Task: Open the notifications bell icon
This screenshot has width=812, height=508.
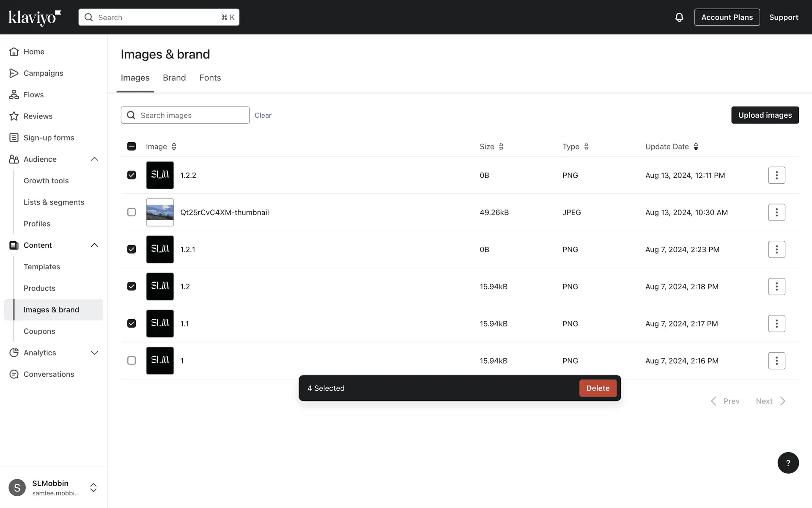Action: 679,17
